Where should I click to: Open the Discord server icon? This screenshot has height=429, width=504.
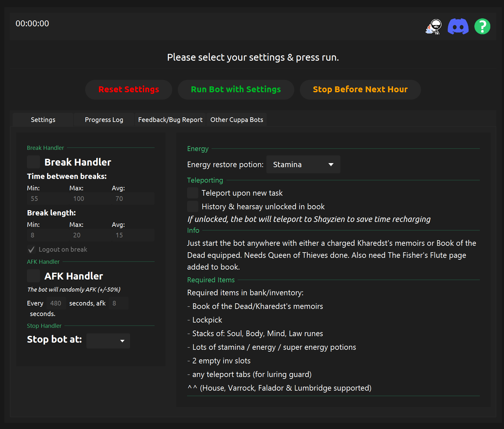click(458, 27)
